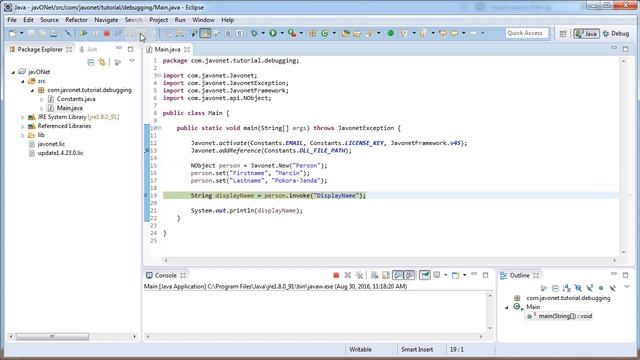Viewport: 640px width, 360px height.
Task: Click the Resume debug button
Action: 84,33
